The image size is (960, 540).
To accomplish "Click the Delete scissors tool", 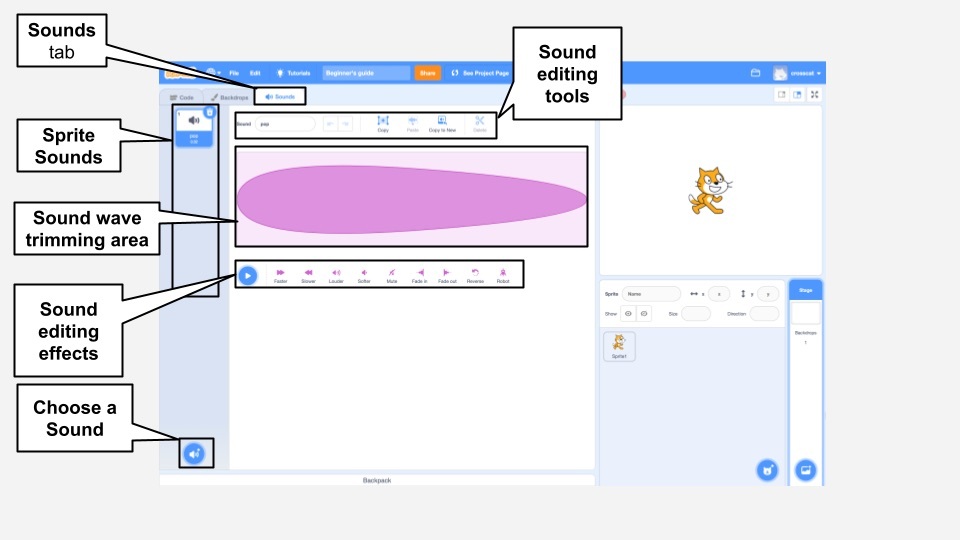I will [479, 124].
